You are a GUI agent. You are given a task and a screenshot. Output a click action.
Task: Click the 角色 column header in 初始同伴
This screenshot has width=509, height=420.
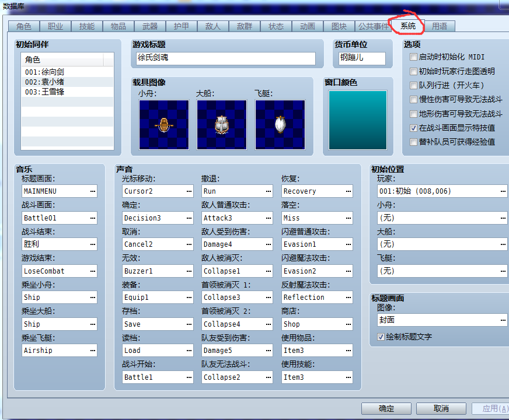coord(62,60)
